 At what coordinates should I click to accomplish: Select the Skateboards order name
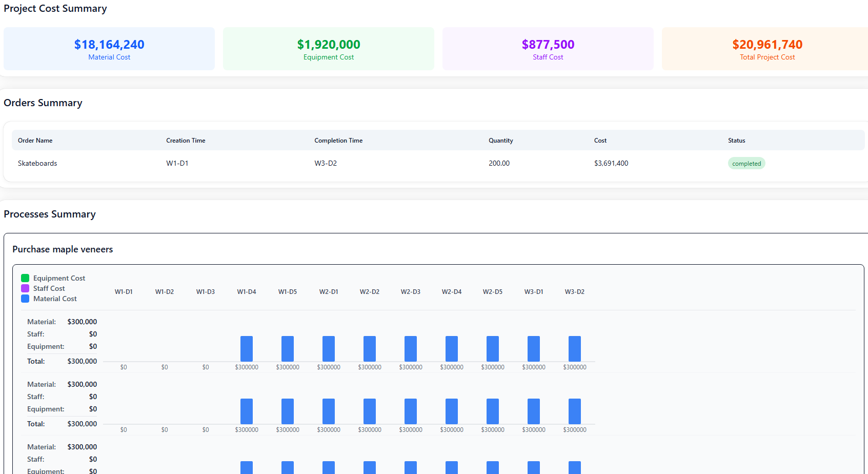37,164
